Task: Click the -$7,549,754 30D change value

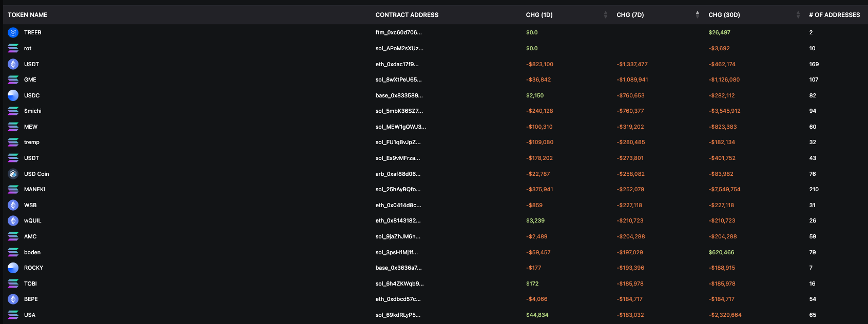Action: click(724, 189)
